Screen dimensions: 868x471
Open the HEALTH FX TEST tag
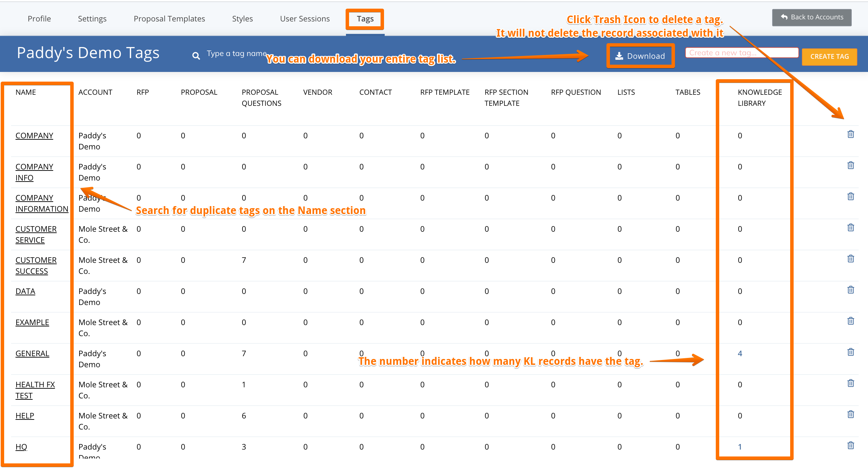(x=35, y=390)
